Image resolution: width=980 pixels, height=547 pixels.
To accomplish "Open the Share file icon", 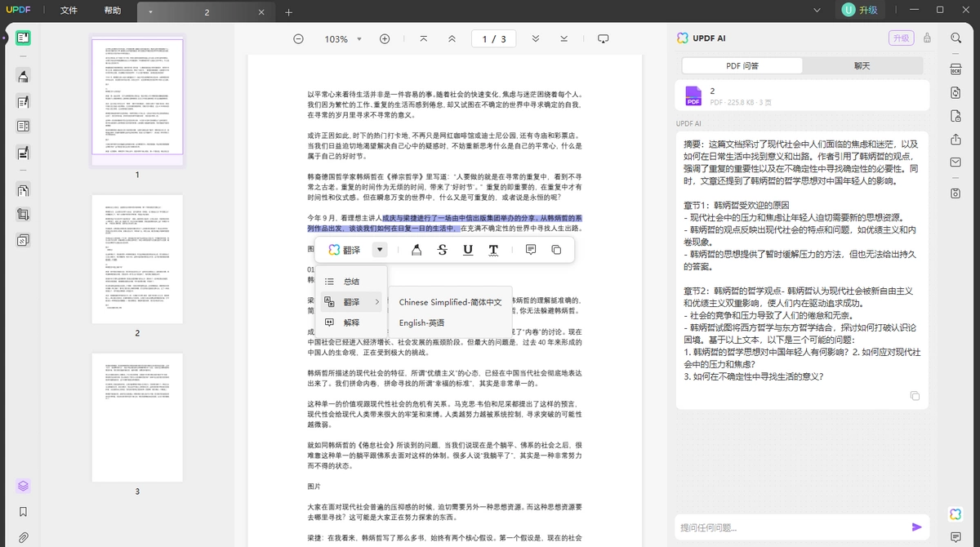I will coord(955,140).
